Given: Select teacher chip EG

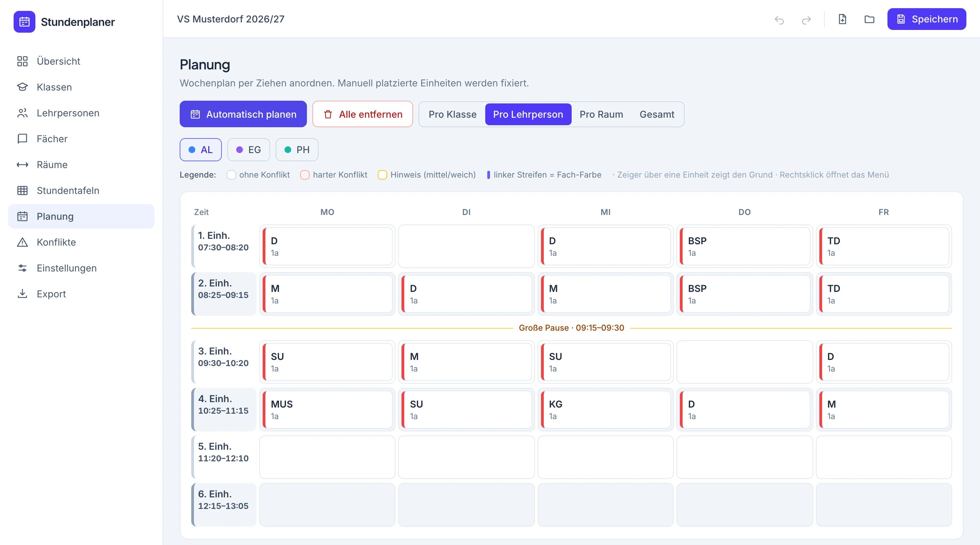Looking at the screenshot, I should 248,150.
